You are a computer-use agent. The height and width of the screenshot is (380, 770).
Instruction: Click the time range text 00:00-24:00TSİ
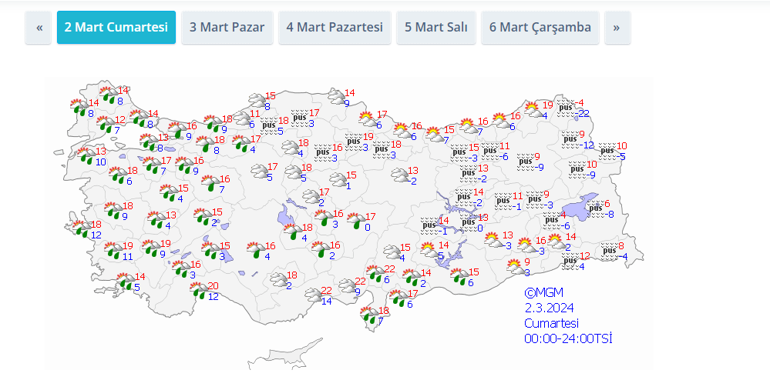point(569,339)
